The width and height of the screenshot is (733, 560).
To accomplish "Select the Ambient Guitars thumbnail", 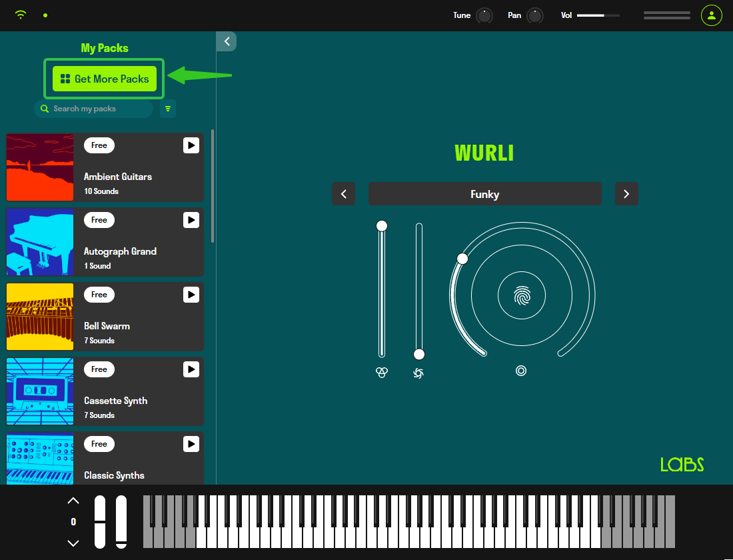I will point(40,167).
